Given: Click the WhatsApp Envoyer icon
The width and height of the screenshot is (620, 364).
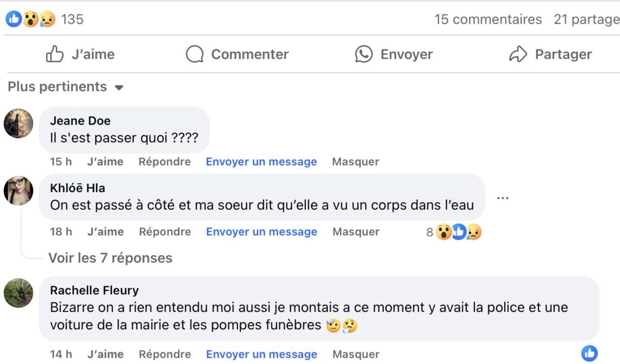Looking at the screenshot, I should 364,54.
